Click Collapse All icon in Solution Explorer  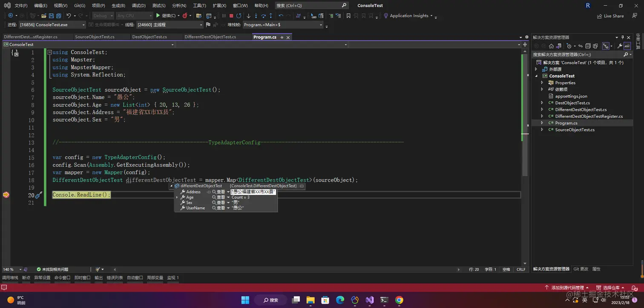pos(588,46)
